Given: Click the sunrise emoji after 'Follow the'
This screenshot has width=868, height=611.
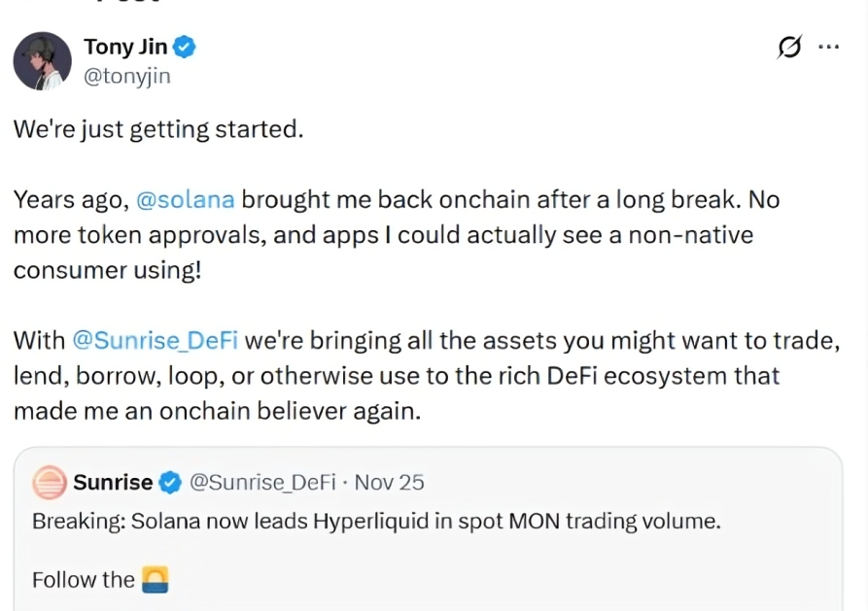Looking at the screenshot, I should (156, 579).
